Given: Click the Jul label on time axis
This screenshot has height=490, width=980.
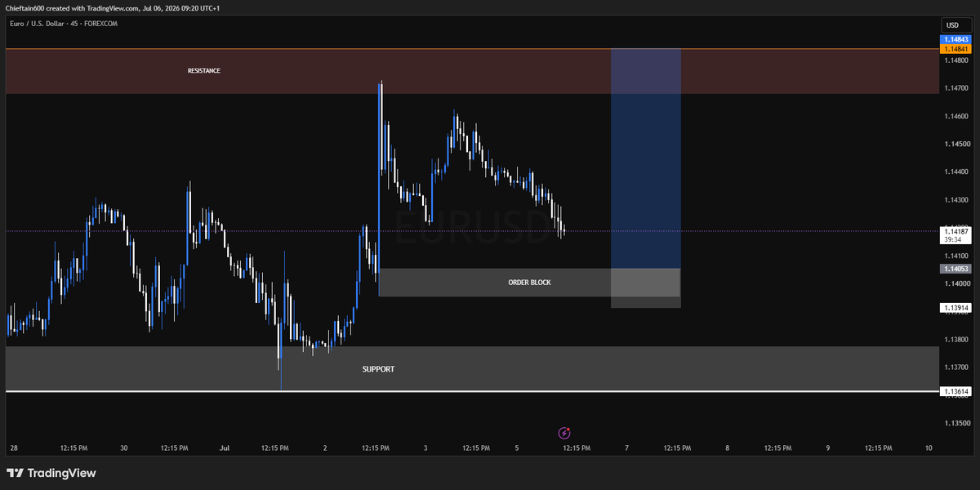Looking at the screenshot, I should click(225, 448).
